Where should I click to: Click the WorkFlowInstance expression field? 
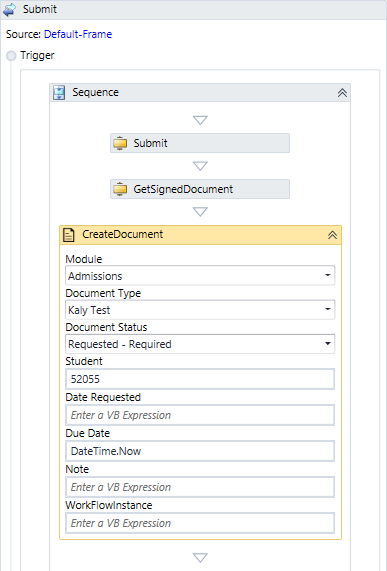pos(200,523)
